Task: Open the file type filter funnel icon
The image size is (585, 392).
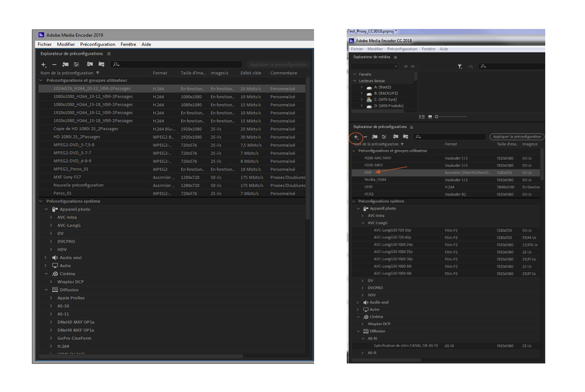Action: pos(460,66)
